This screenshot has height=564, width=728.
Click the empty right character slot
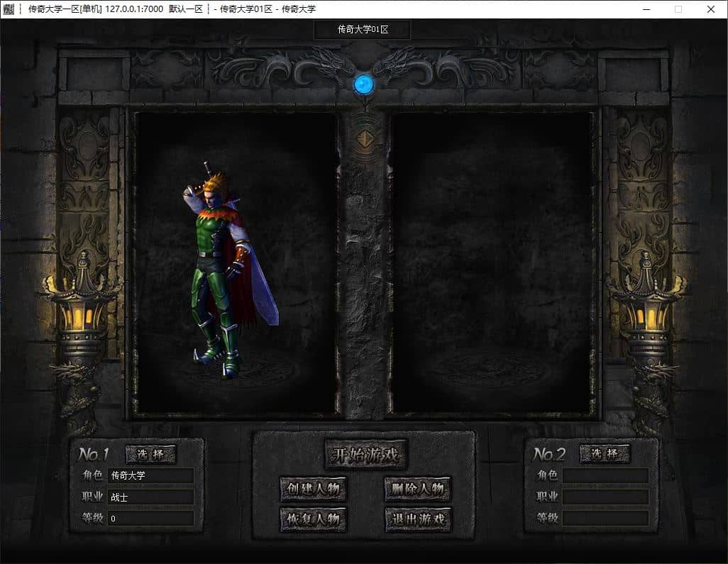tap(492, 262)
